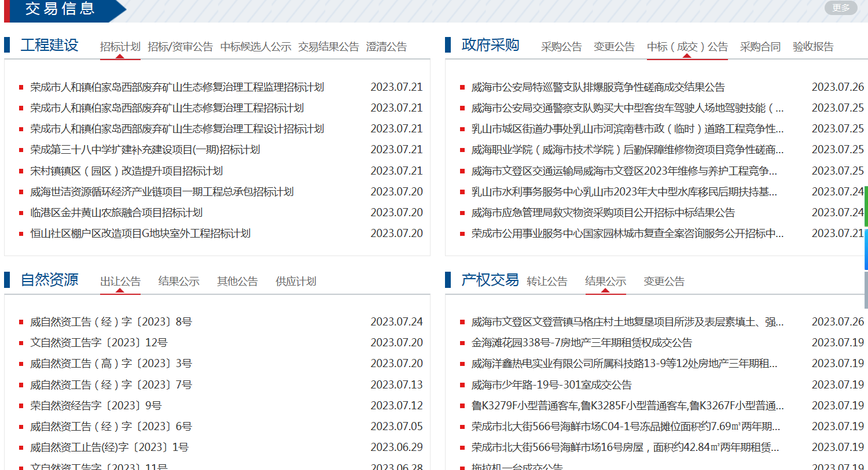Select 转让公告 tab under 产权交易
This screenshot has height=470, width=868.
[547, 282]
